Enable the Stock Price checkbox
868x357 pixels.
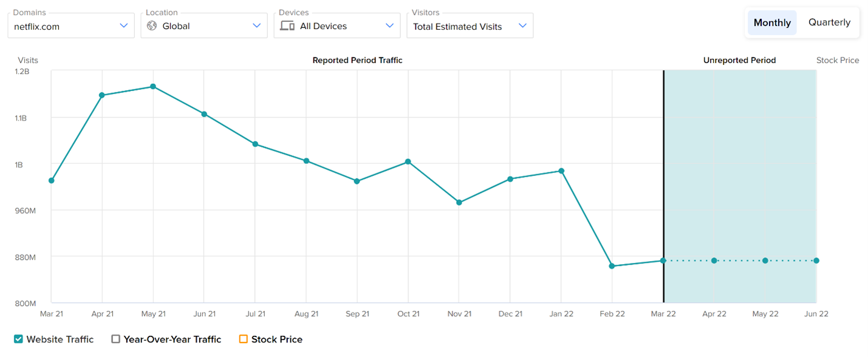pyautogui.click(x=244, y=339)
